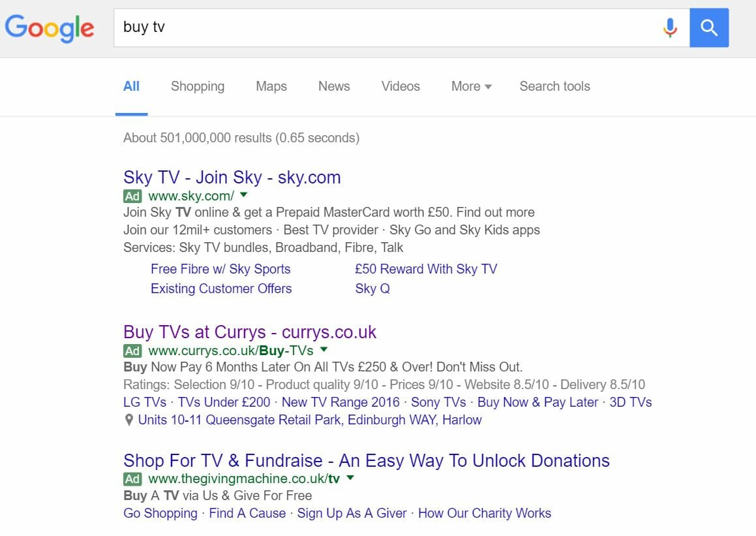Click 'Free Fibre w/ Sky Sports' sitelink
The image size is (756, 536).
coord(221,269)
